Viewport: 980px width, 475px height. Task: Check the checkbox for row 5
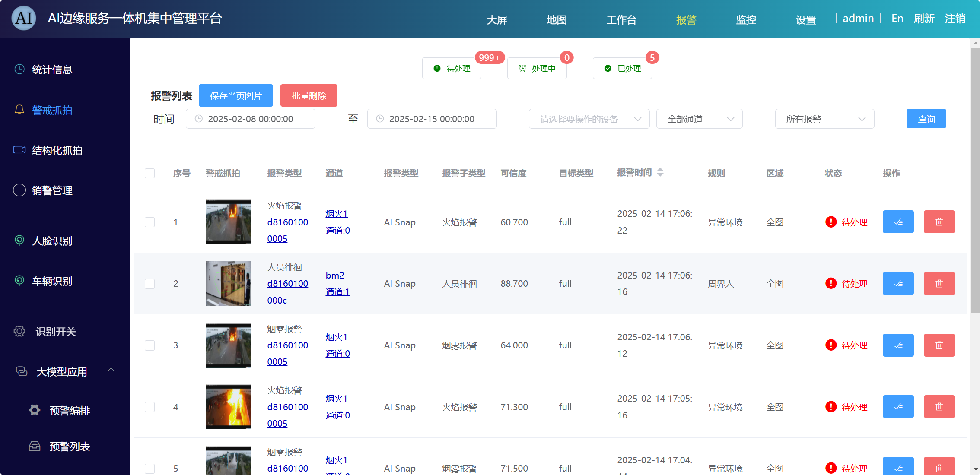pyautogui.click(x=150, y=469)
